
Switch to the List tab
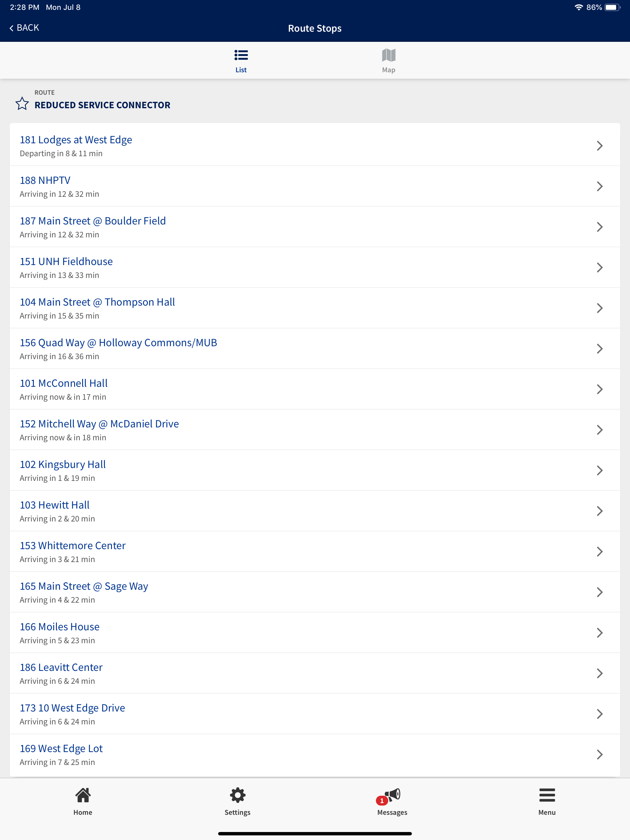(241, 61)
